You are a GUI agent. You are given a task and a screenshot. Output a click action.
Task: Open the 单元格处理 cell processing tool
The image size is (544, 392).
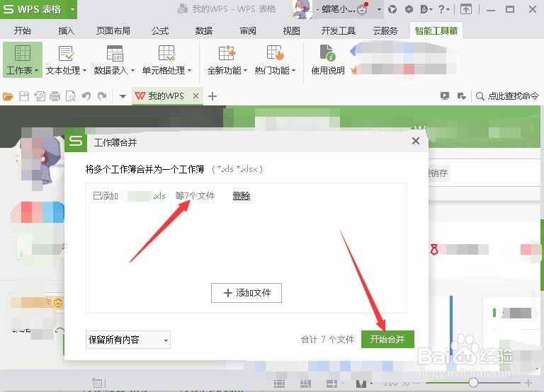point(166,60)
